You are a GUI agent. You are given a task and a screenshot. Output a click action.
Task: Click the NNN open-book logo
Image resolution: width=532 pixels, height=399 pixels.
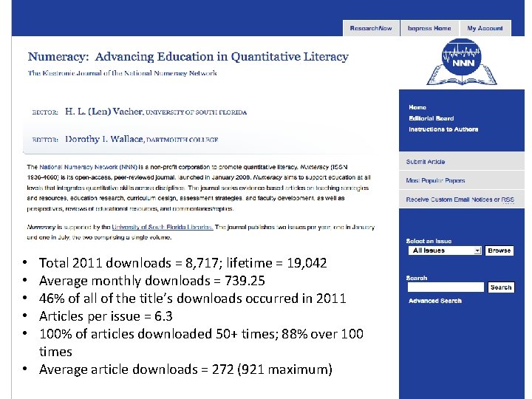coord(461,62)
